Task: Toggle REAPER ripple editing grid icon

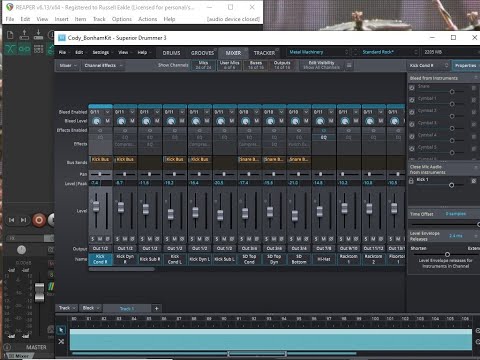Action: point(38,49)
